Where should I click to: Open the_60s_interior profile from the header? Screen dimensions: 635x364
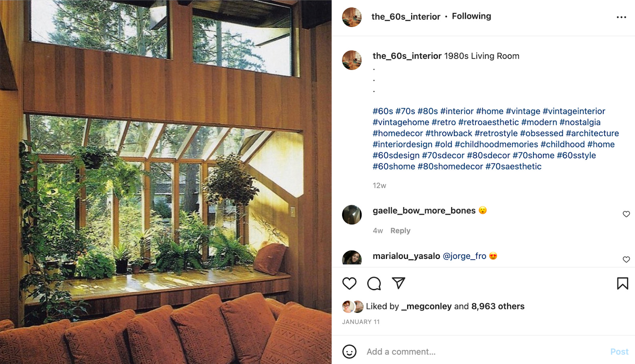pos(406,17)
